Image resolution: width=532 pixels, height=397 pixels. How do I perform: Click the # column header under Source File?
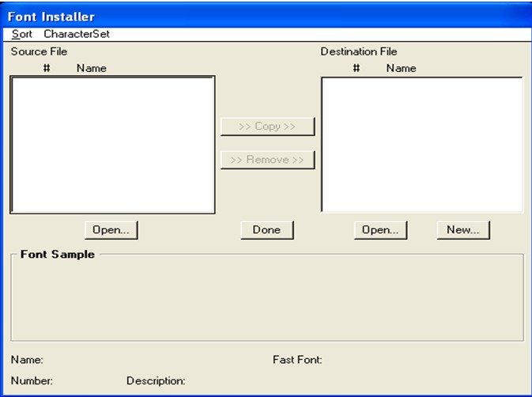coord(47,68)
